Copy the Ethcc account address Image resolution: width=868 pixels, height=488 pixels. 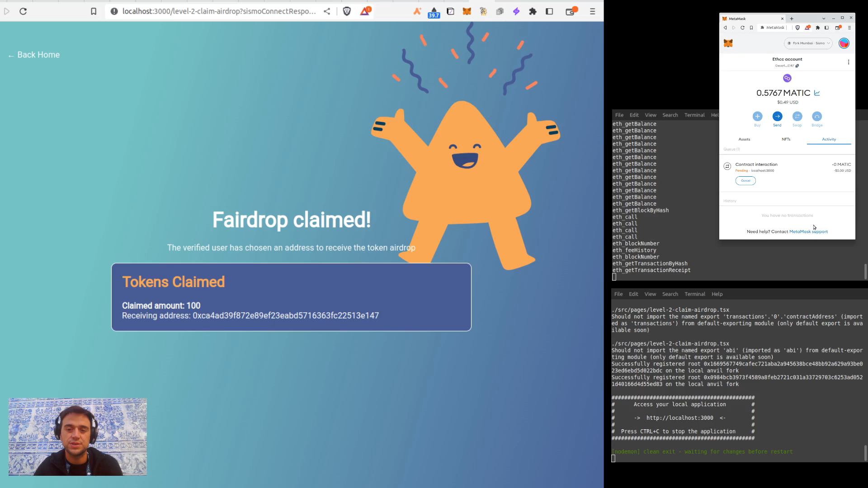click(797, 66)
